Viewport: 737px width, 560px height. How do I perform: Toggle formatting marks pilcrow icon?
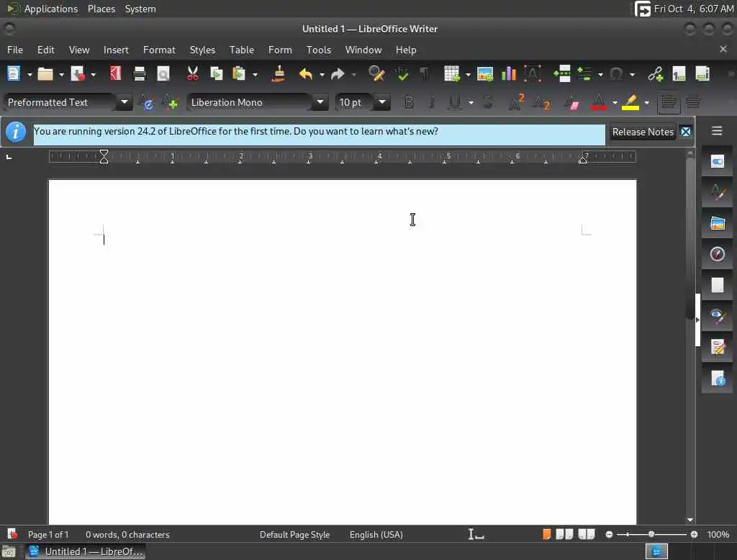[424, 74]
